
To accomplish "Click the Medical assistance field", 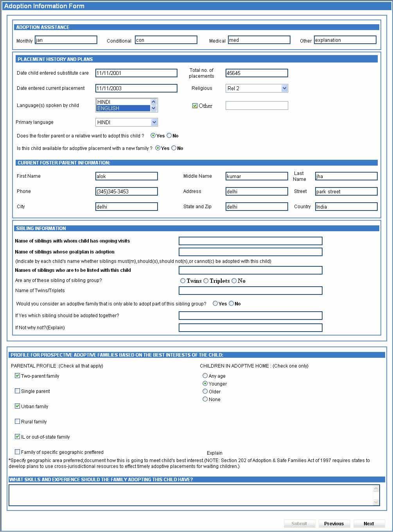I will 259,40.
